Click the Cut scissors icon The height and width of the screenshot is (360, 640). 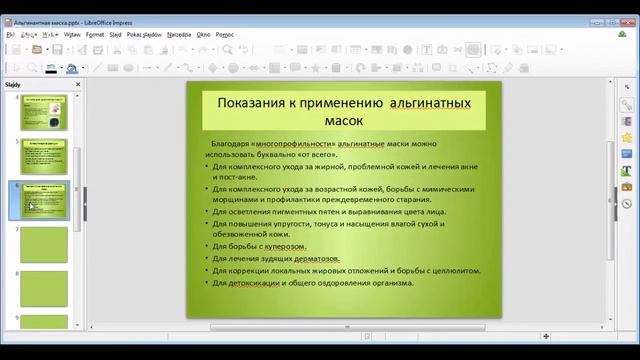(x=117, y=50)
